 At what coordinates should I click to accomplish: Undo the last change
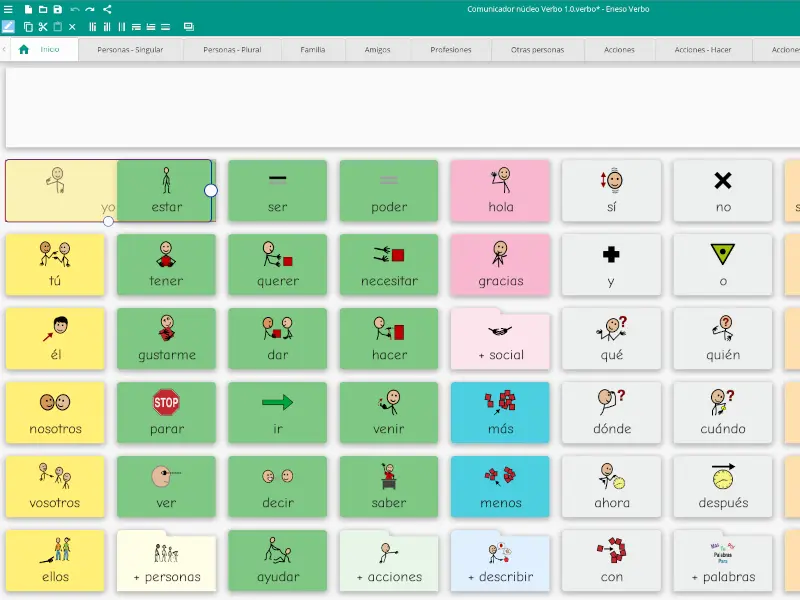74,9
